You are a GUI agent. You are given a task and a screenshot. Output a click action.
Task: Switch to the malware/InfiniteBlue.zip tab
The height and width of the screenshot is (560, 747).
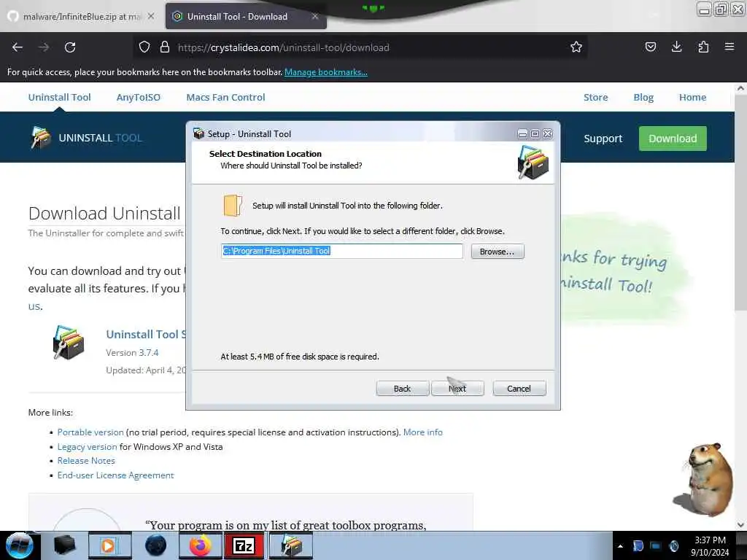click(81, 16)
